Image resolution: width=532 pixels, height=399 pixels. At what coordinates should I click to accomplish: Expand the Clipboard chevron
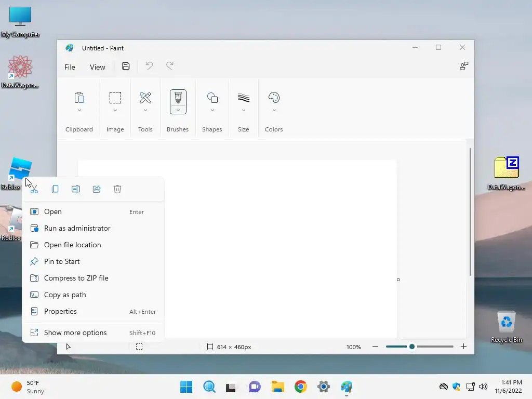(79, 110)
